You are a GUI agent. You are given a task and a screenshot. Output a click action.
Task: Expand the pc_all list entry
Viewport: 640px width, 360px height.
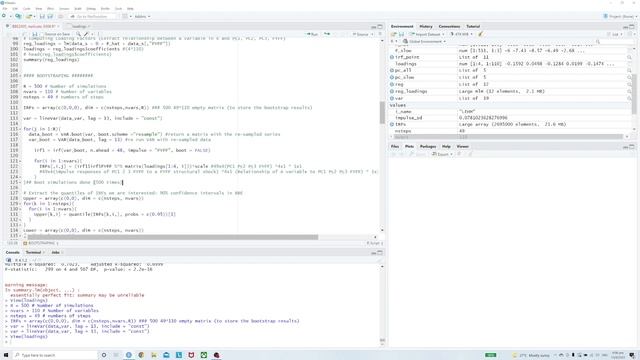click(392, 71)
